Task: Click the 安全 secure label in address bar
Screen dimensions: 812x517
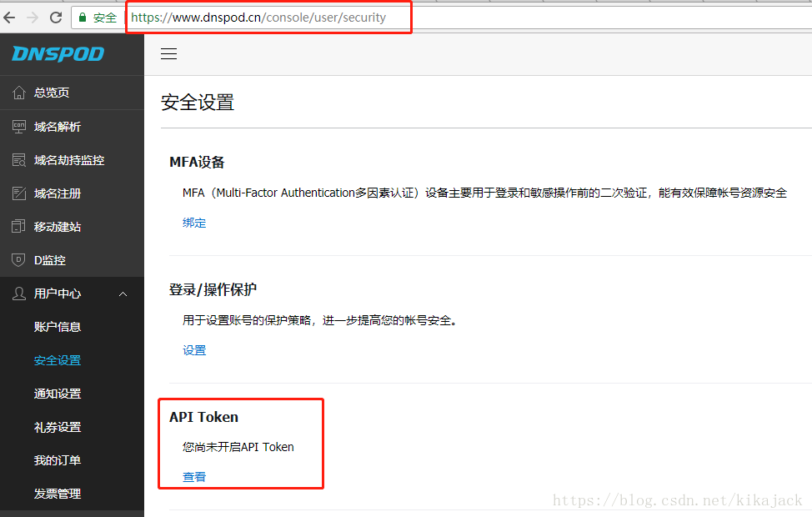Action: coord(104,18)
